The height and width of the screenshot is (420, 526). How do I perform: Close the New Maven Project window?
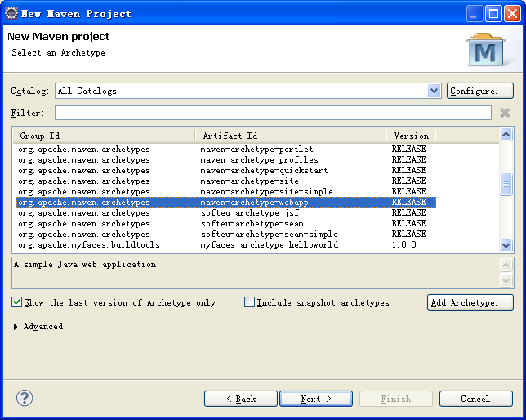[513, 14]
